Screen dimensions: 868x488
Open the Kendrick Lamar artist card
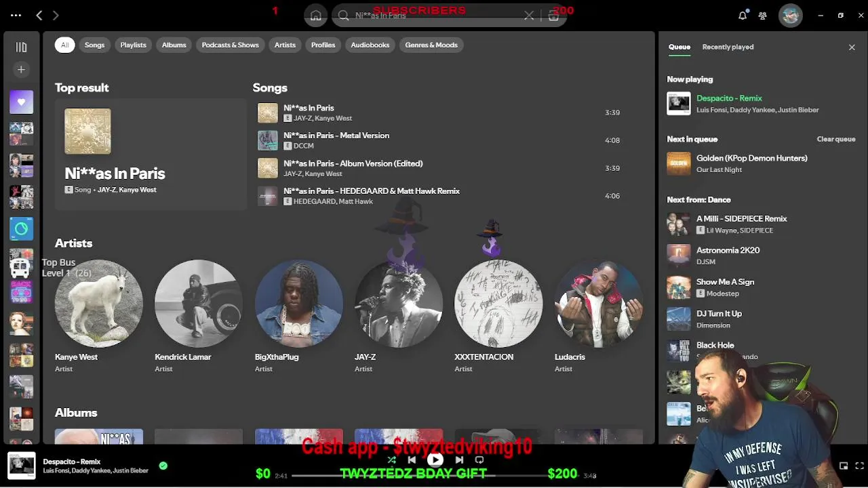[199, 316]
